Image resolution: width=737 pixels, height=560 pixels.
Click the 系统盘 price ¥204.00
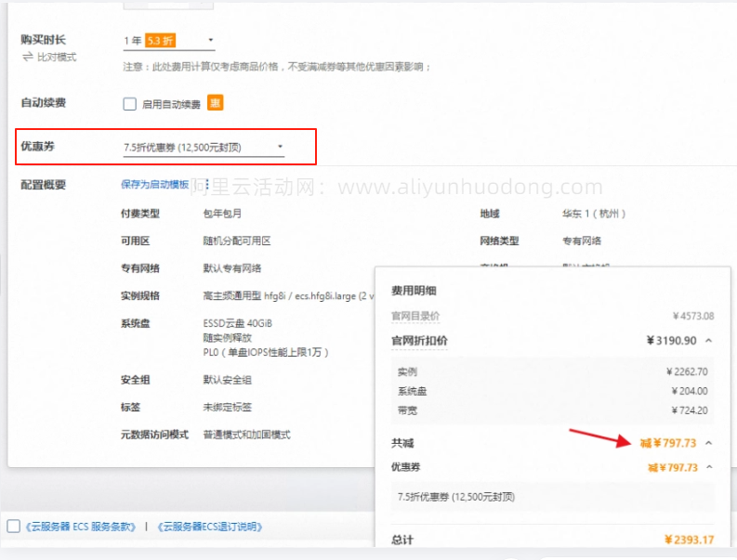690,391
